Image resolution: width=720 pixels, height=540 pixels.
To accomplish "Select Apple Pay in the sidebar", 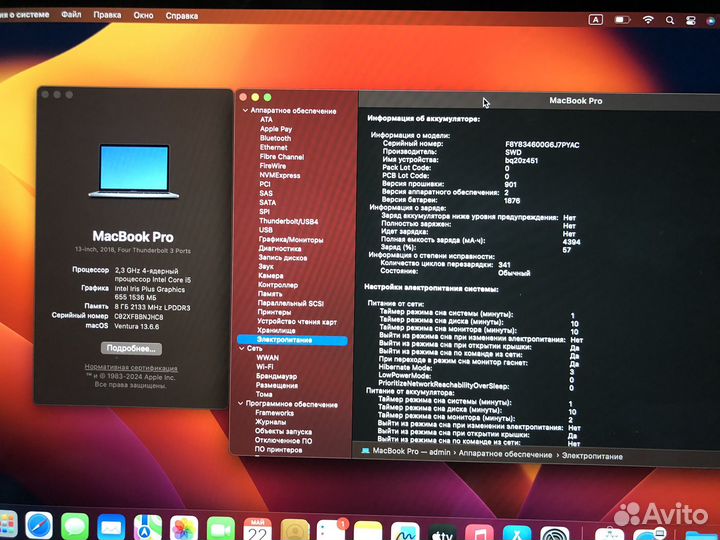I will [x=276, y=129].
